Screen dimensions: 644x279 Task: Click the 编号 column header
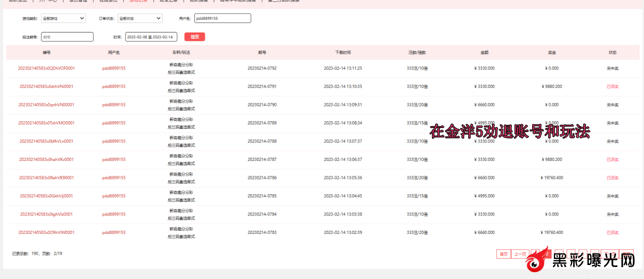tap(46, 53)
